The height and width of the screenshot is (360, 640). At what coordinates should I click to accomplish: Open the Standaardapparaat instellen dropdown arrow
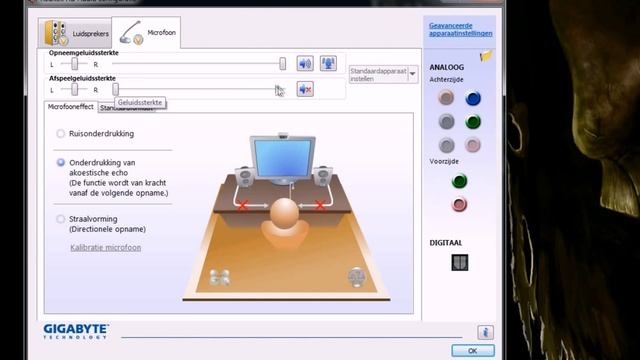click(x=412, y=74)
